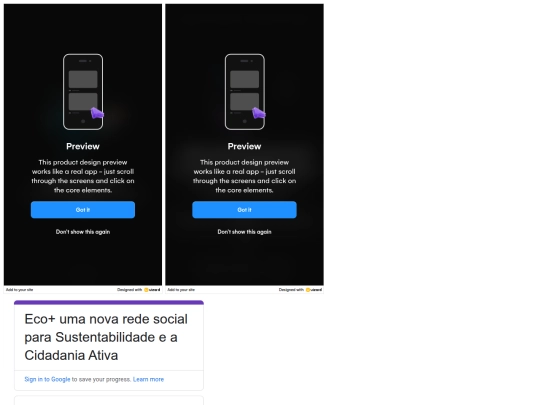
Task: Click the uizard logo under right preview
Action: 314,290
